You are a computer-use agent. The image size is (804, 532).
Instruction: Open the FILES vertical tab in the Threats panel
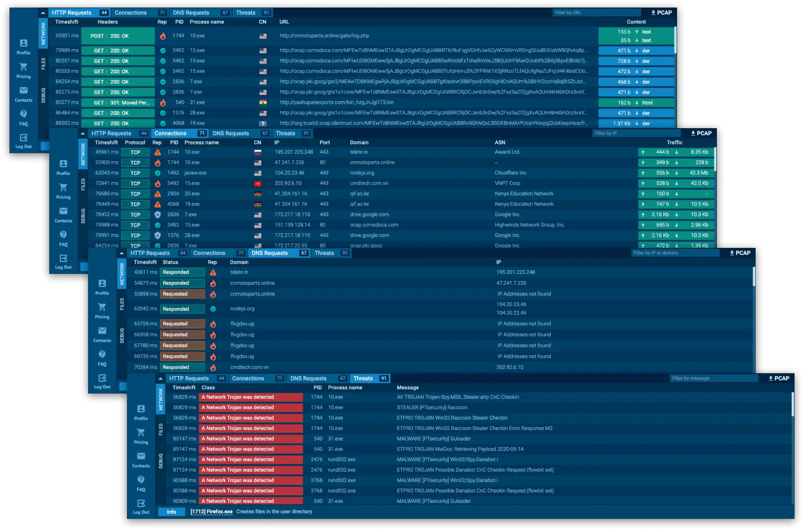pyautogui.click(x=161, y=429)
